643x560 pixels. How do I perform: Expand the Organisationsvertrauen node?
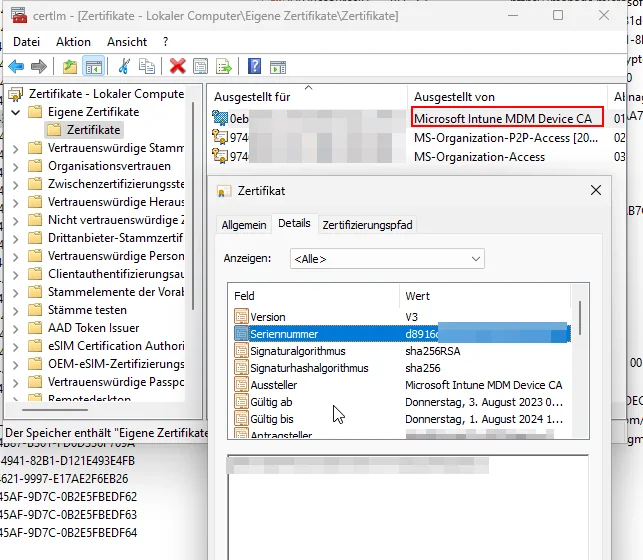point(16,166)
